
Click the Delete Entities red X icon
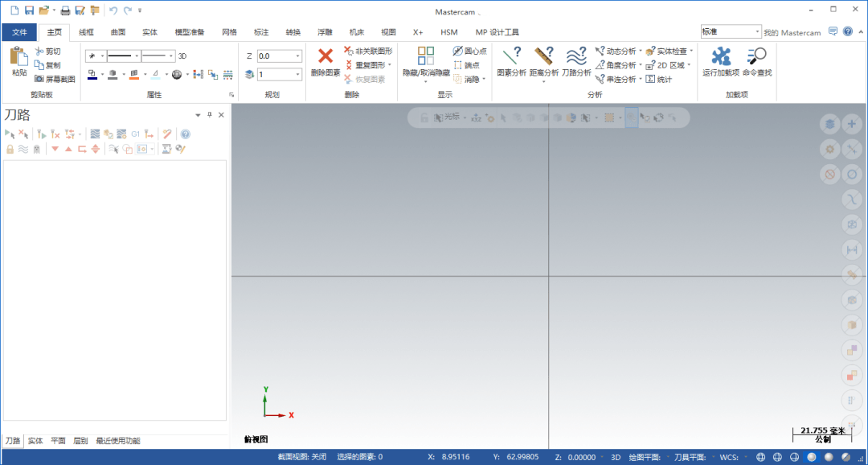pyautogui.click(x=325, y=56)
